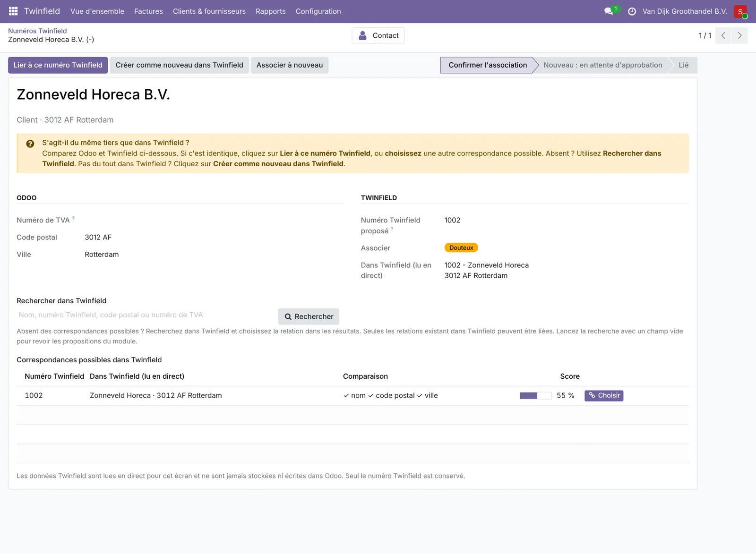The image size is (756, 554).
Task: Sort by Numéro Twinfield column header
Action: point(54,376)
